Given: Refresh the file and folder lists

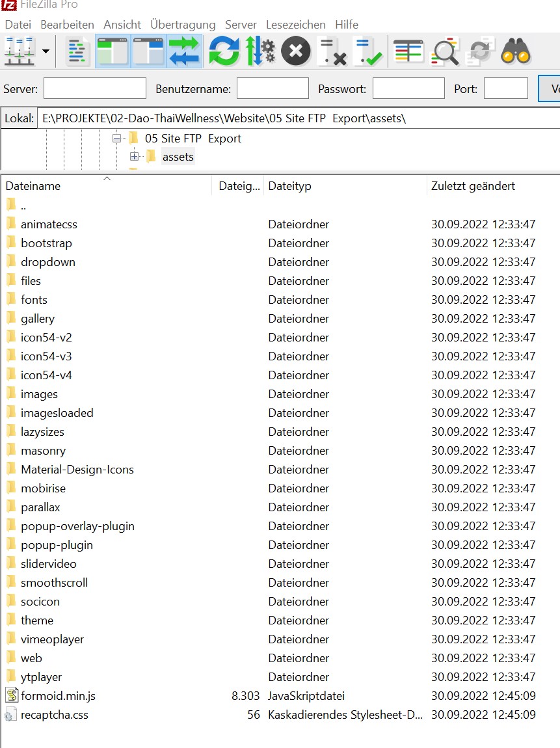Looking at the screenshot, I should click(224, 51).
